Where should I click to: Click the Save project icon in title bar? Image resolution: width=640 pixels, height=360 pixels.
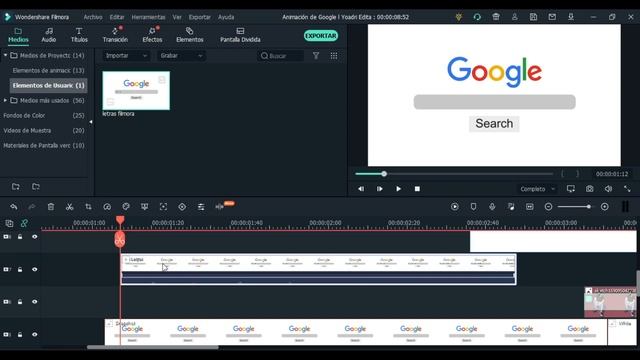click(x=533, y=17)
